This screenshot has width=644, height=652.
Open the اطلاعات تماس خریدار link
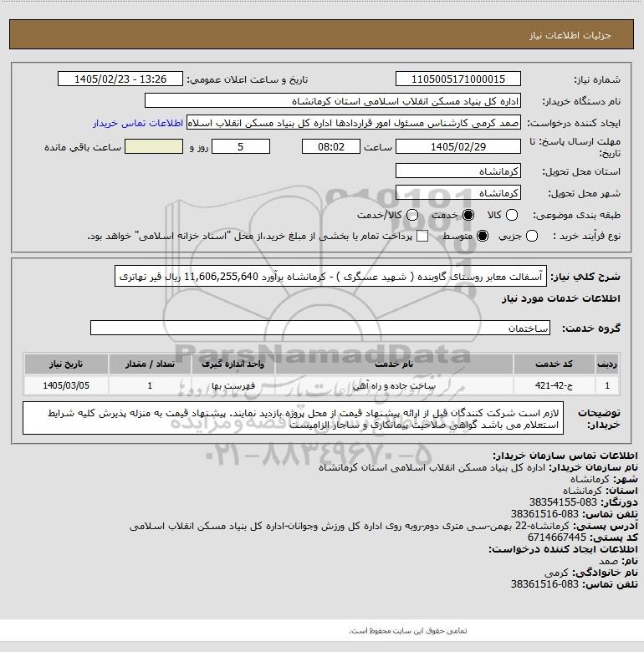pyautogui.click(x=138, y=123)
